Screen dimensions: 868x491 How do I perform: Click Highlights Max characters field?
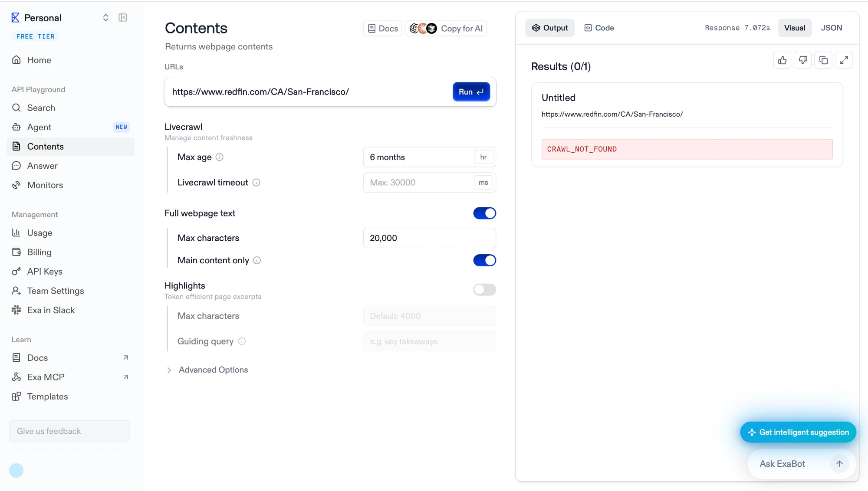pyautogui.click(x=430, y=316)
